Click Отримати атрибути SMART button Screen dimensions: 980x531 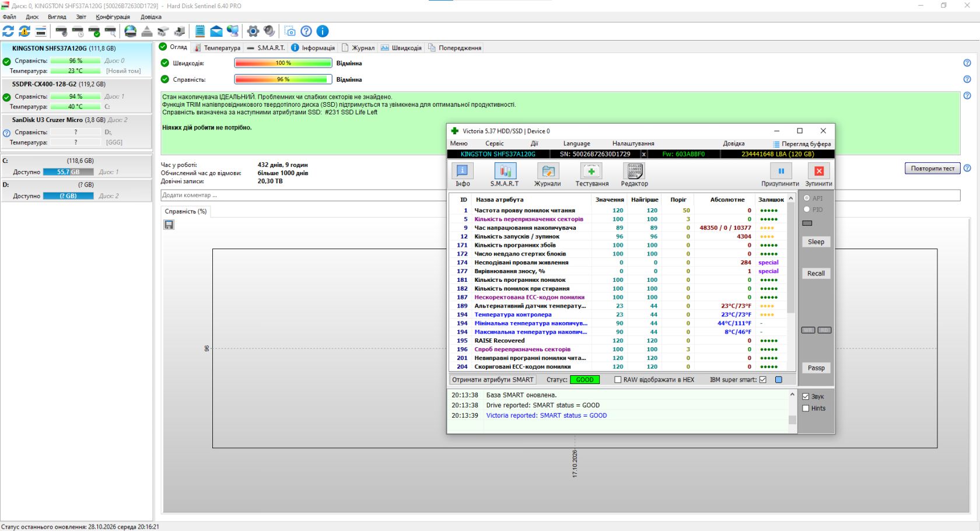[493, 380]
